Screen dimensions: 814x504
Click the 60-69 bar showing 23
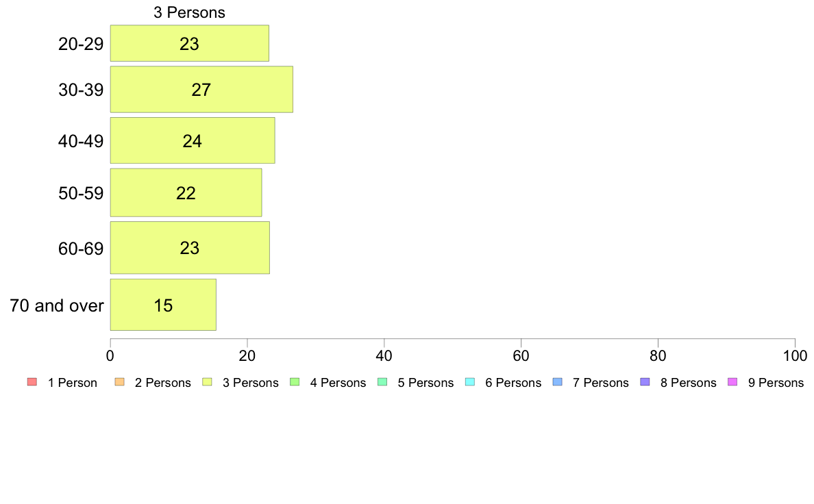(190, 248)
